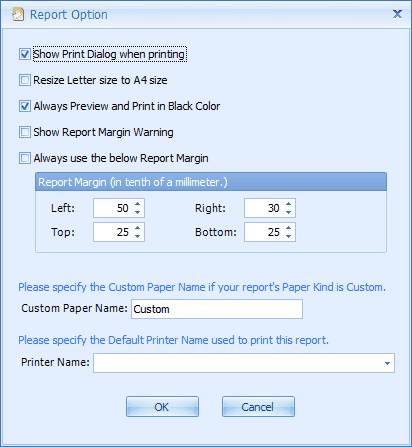Click the Report Option title bar icon
The image size is (412, 447).
click(x=18, y=14)
